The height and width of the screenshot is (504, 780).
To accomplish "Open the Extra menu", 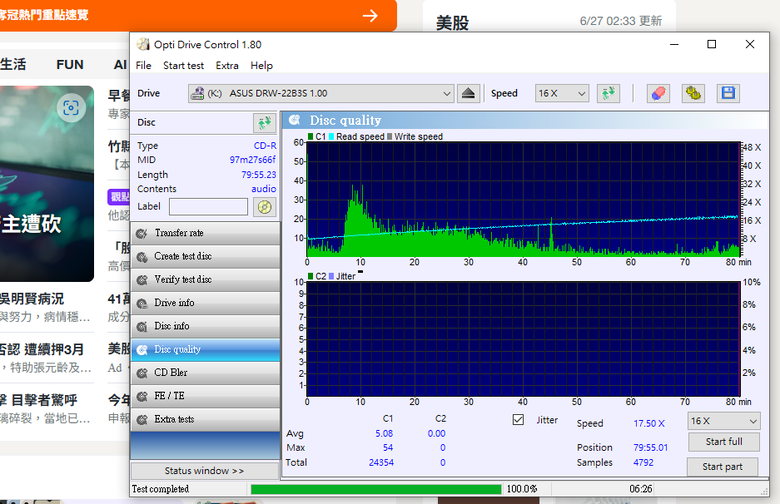I will [x=227, y=66].
